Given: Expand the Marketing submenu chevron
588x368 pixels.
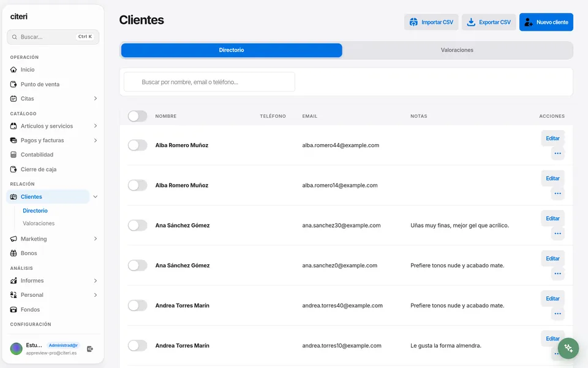Looking at the screenshot, I should [x=96, y=239].
